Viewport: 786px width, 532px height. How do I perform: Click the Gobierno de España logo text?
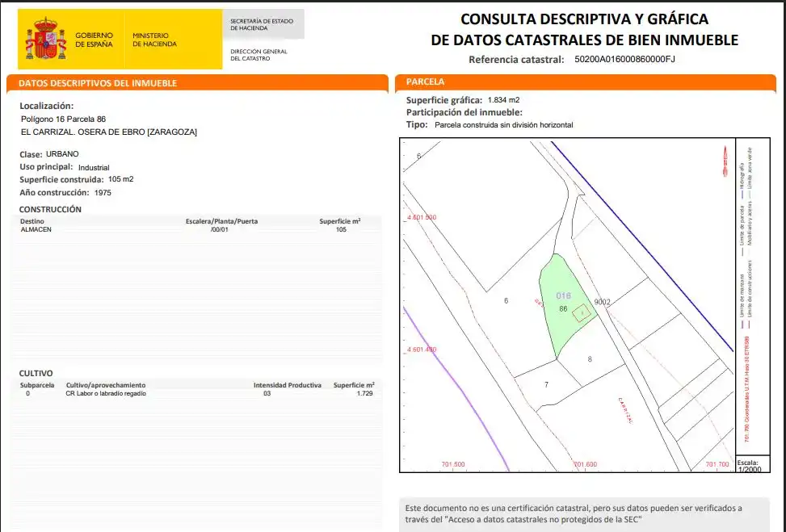coord(95,40)
